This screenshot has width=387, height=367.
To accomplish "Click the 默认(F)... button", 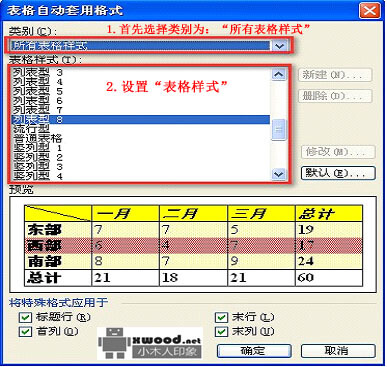I will pos(338,173).
